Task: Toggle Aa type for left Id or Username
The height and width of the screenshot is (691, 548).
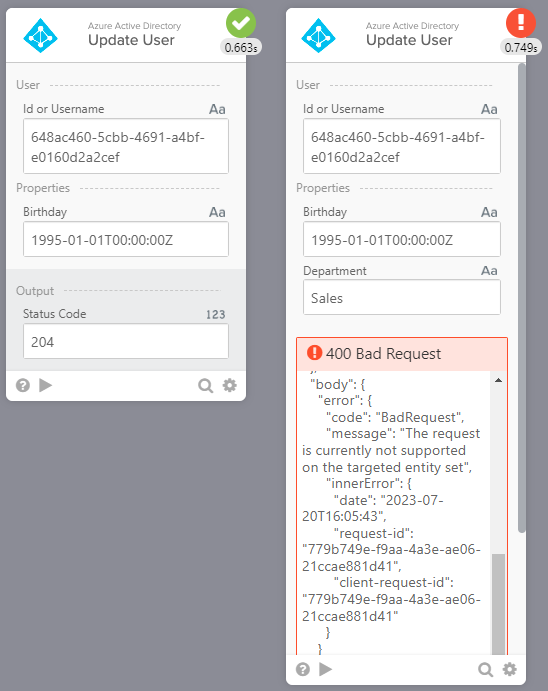Action: click(x=217, y=109)
